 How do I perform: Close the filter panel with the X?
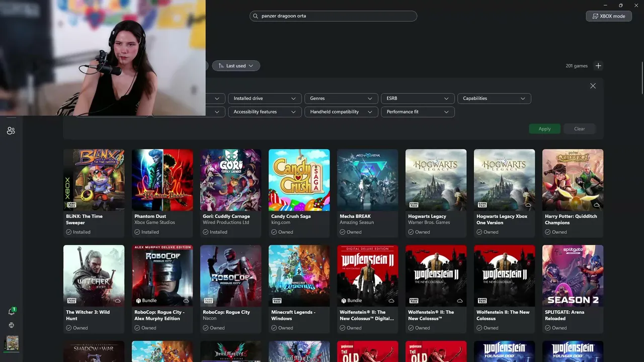point(593,86)
